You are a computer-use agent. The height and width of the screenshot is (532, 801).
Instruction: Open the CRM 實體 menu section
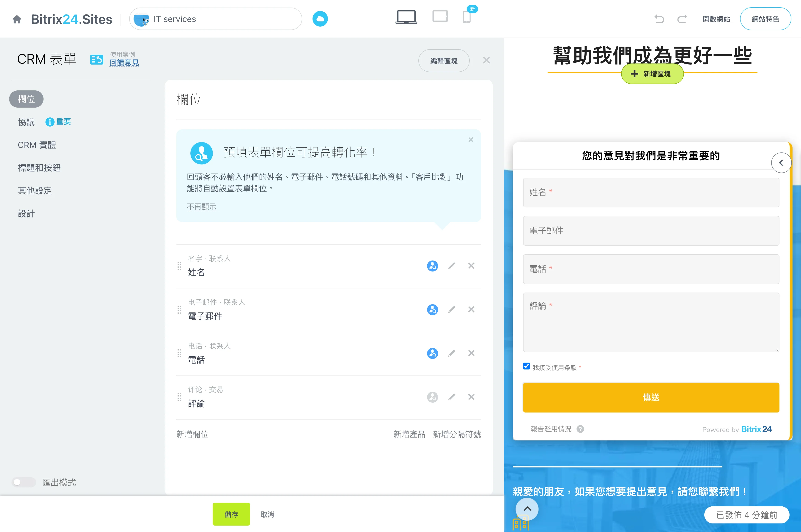(x=37, y=145)
